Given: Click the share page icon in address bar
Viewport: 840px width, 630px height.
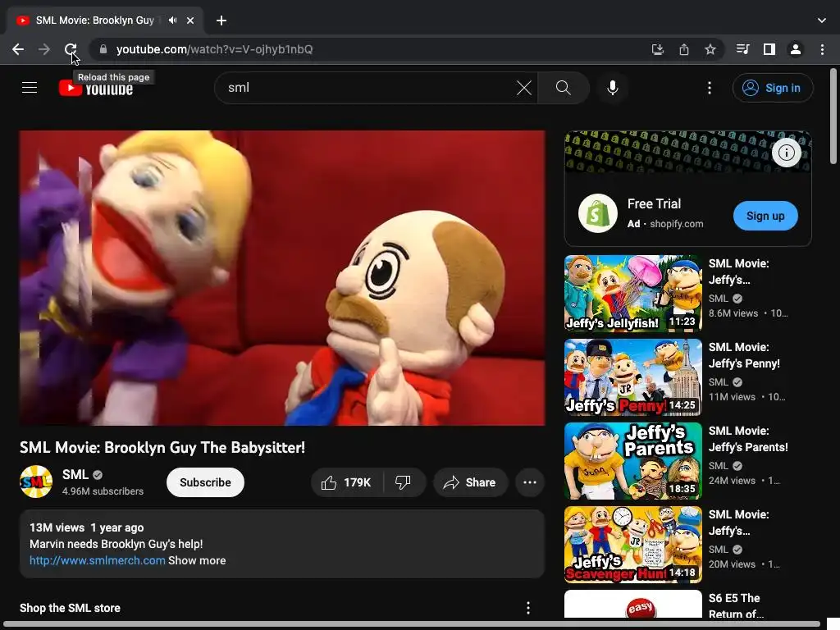Looking at the screenshot, I should pos(684,49).
